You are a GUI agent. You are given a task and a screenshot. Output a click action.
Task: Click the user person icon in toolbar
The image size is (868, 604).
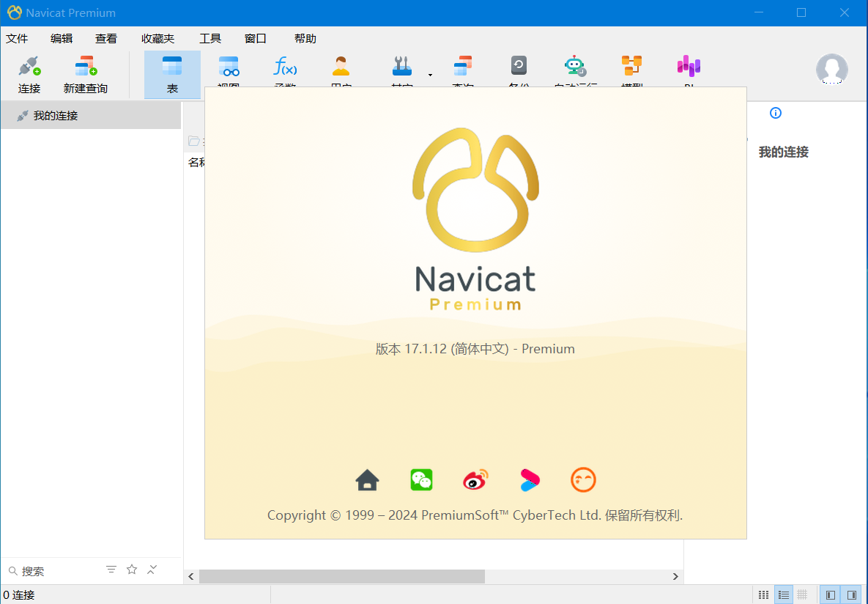click(341, 66)
